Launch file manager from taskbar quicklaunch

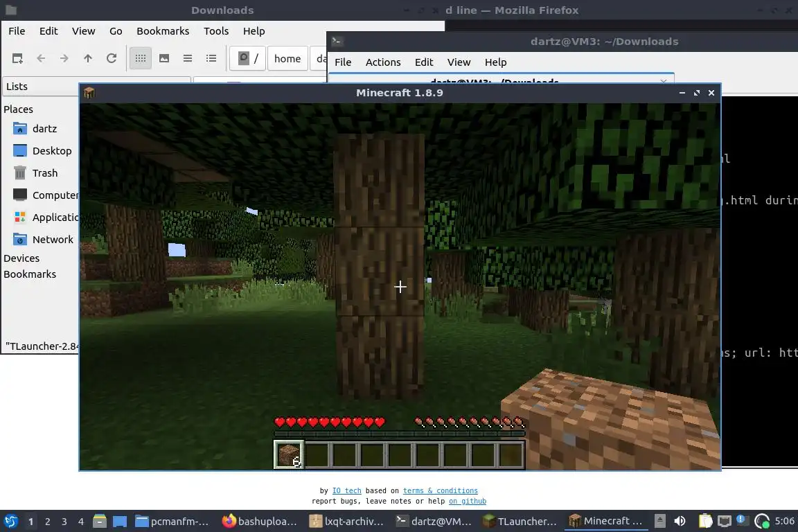(x=100, y=522)
